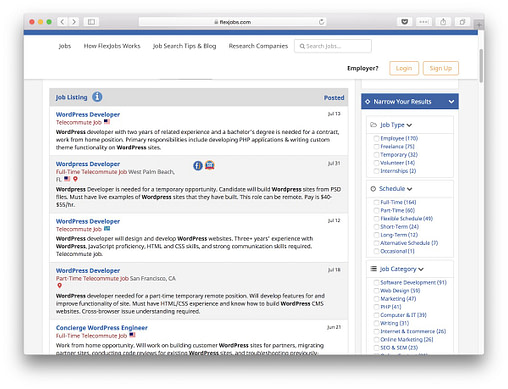Screen dimensions: 508x389
Task: Check the Freelance (75) filter
Action: click(376, 147)
